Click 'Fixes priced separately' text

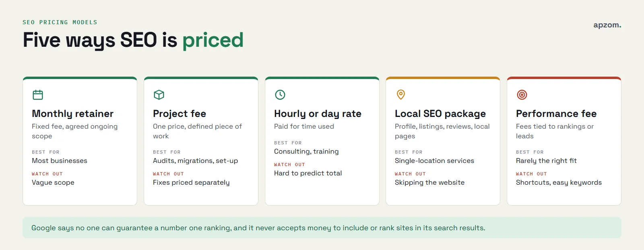(191, 182)
